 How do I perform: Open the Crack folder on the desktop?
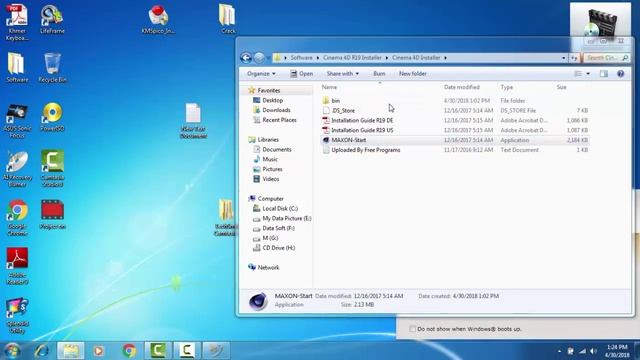tap(227, 19)
